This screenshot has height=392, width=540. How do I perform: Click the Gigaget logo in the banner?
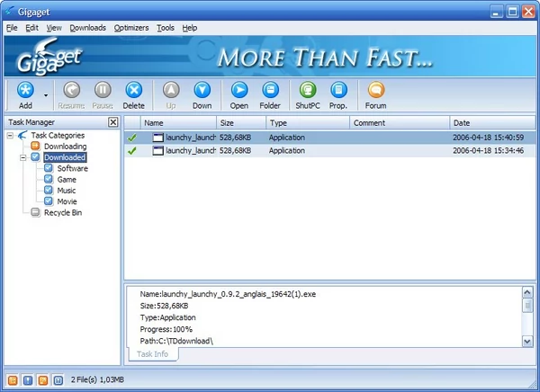49,57
